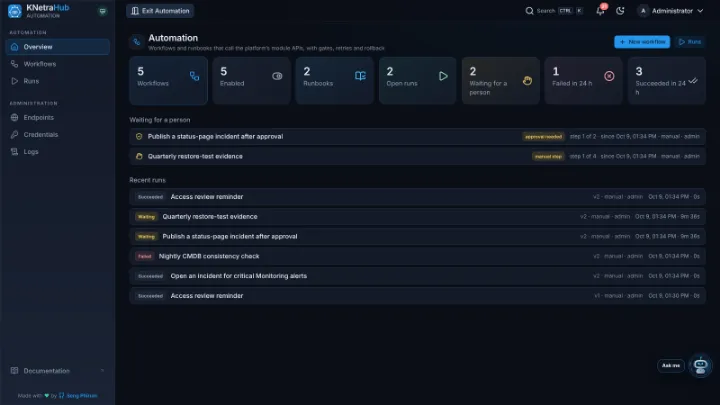Click the Credentials key icon
This screenshot has height=405, width=720.
tap(15, 135)
